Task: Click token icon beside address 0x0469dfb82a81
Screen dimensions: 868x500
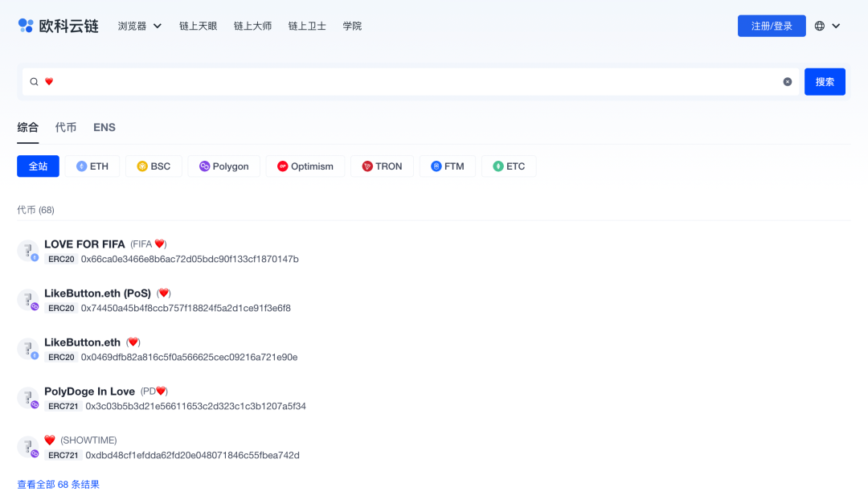Action: (x=27, y=350)
